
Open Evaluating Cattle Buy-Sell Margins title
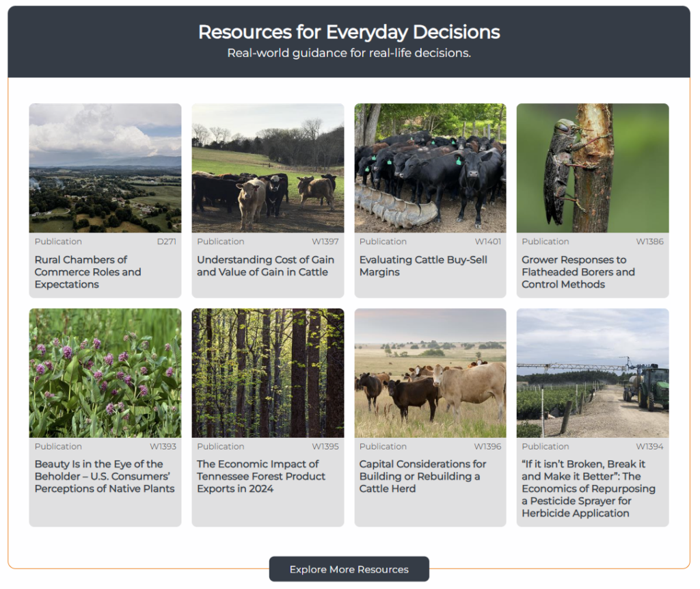[x=423, y=266]
